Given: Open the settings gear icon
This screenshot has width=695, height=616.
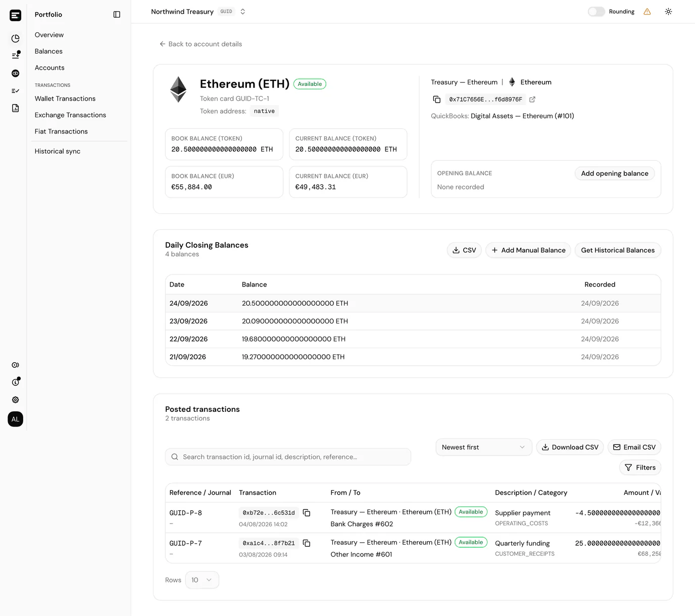Looking at the screenshot, I should (16, 400).
